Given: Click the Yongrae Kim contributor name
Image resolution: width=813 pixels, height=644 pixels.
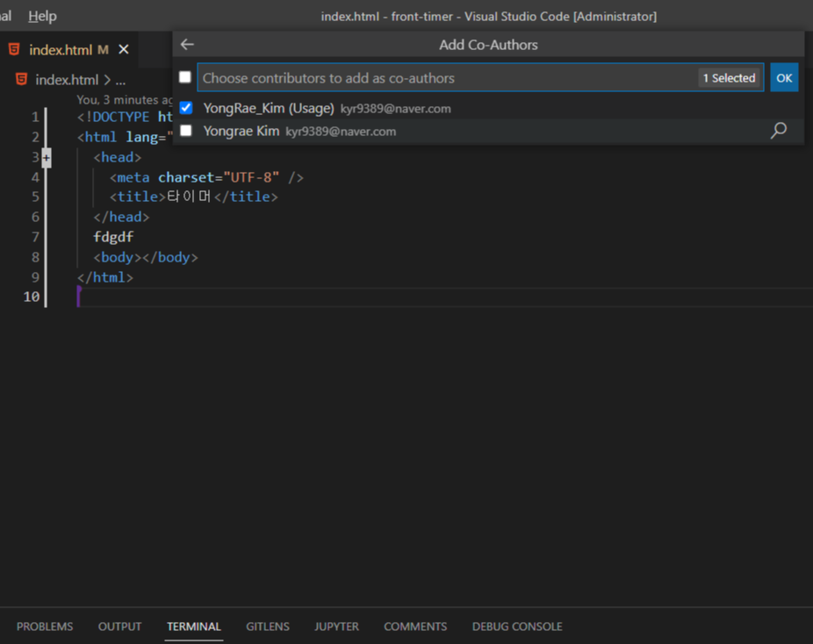Looking at the screenshot, I should coord(241,131).
